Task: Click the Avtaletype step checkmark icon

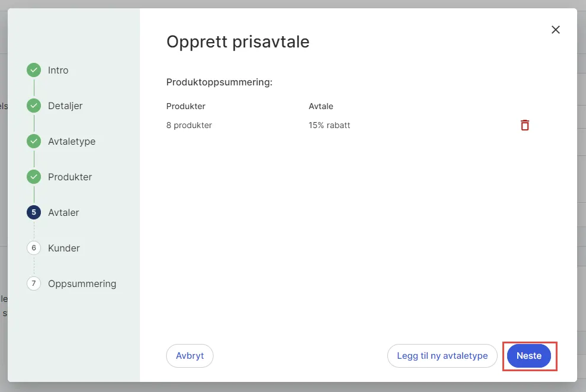Action: tap(34, 141)
